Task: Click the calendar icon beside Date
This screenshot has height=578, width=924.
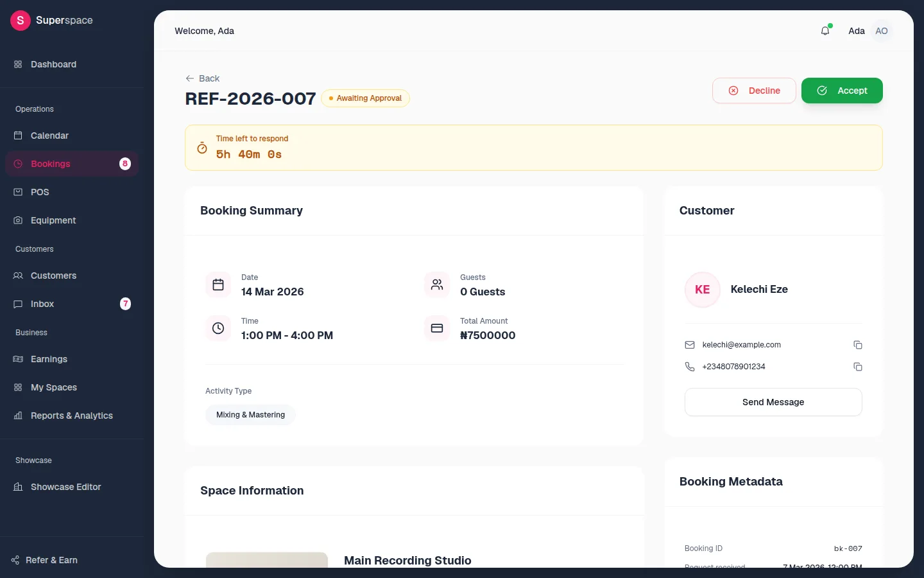Action: tap(218, 285)
